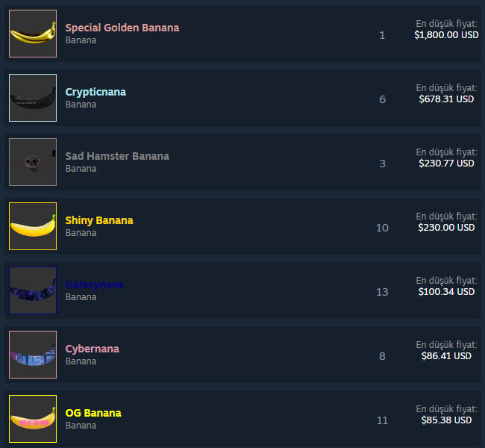The image size is (485, 448).
Task: Open the Sad Hamster Banana listing name
Action: point(117,156)
